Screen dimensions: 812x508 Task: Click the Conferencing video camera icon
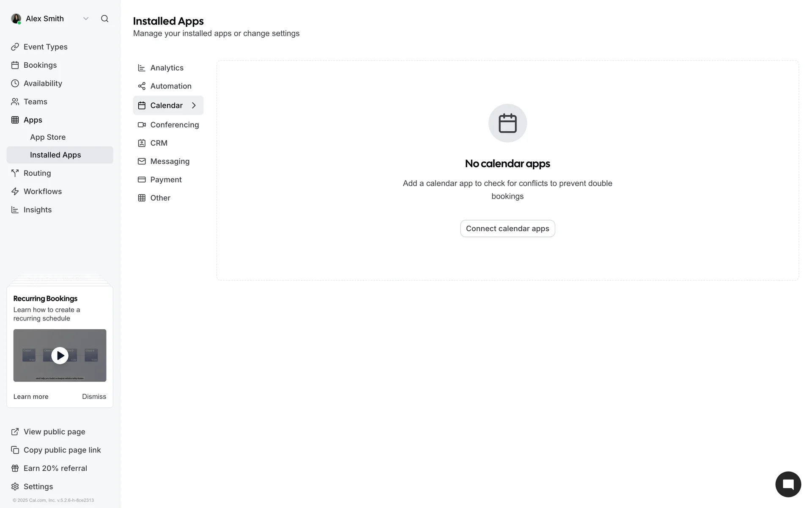[x=142, y=125]
